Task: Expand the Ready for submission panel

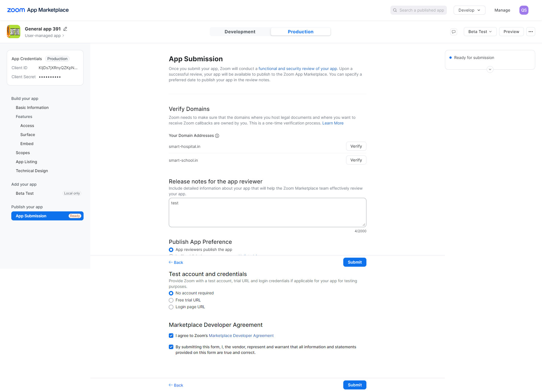Action: tap(490, 69)
